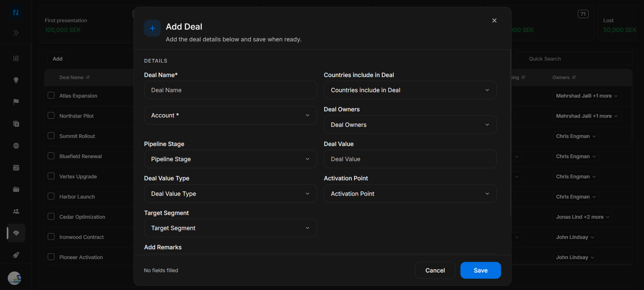Select the Summit Rollout row checkbox

[x=51, y=136]
